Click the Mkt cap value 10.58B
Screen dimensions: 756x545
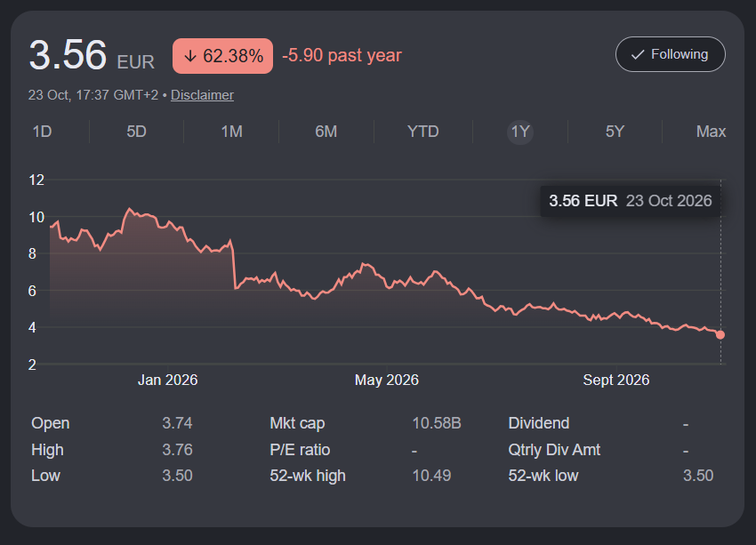pos(437,423)
